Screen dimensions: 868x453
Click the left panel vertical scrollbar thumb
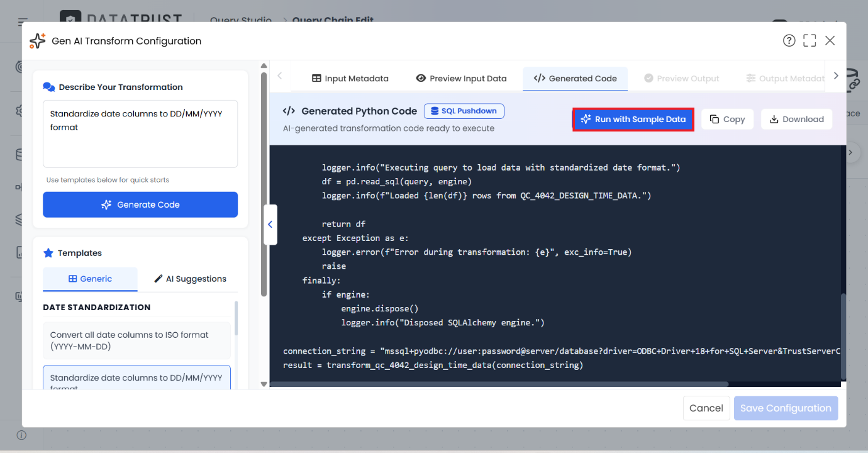[264, 184]
